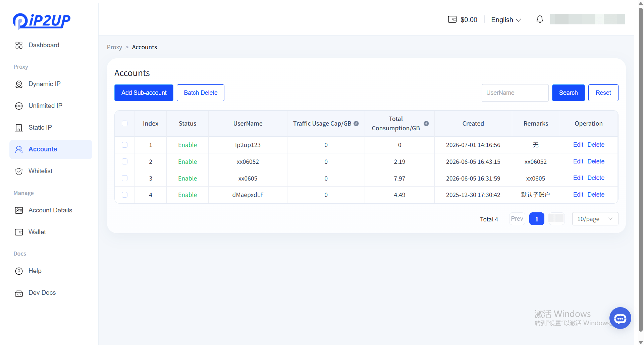
Task: Open the 10/page size dropdown
Action: (595, 219)
